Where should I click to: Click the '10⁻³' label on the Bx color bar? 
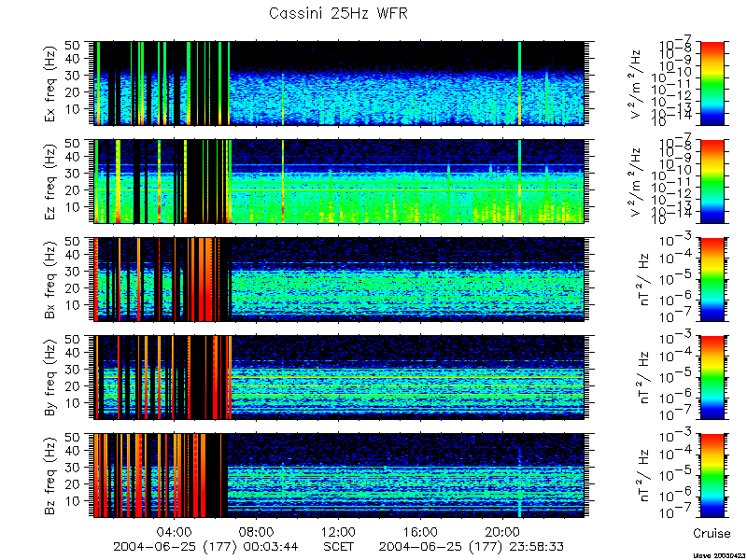click(676, 241)
